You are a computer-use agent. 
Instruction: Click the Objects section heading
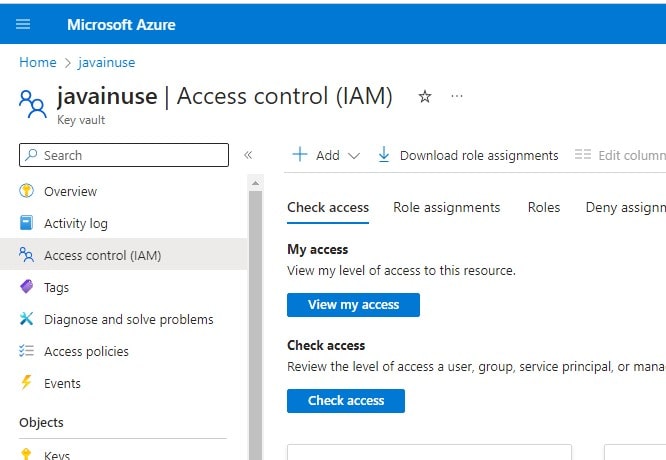[x=41, y=423]
